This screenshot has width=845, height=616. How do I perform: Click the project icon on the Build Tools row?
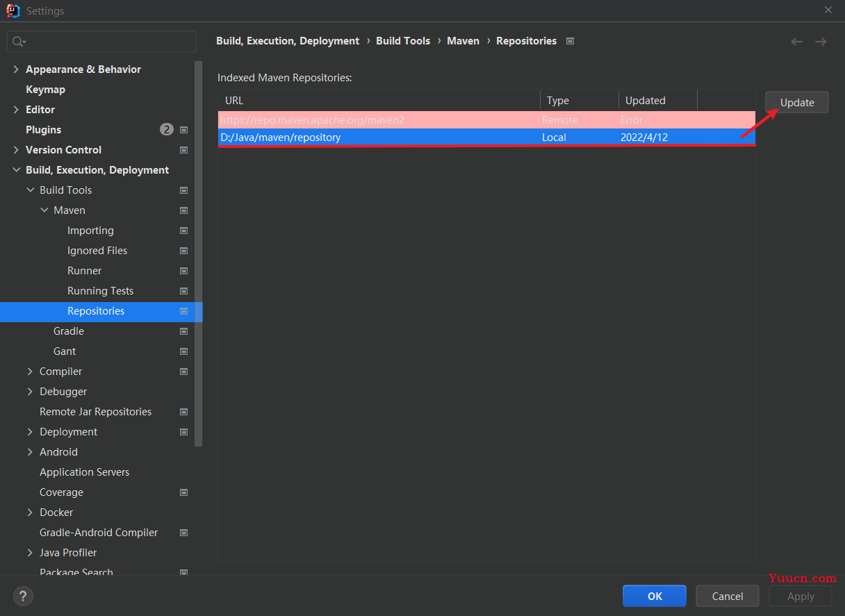click(x=184, y=190)
